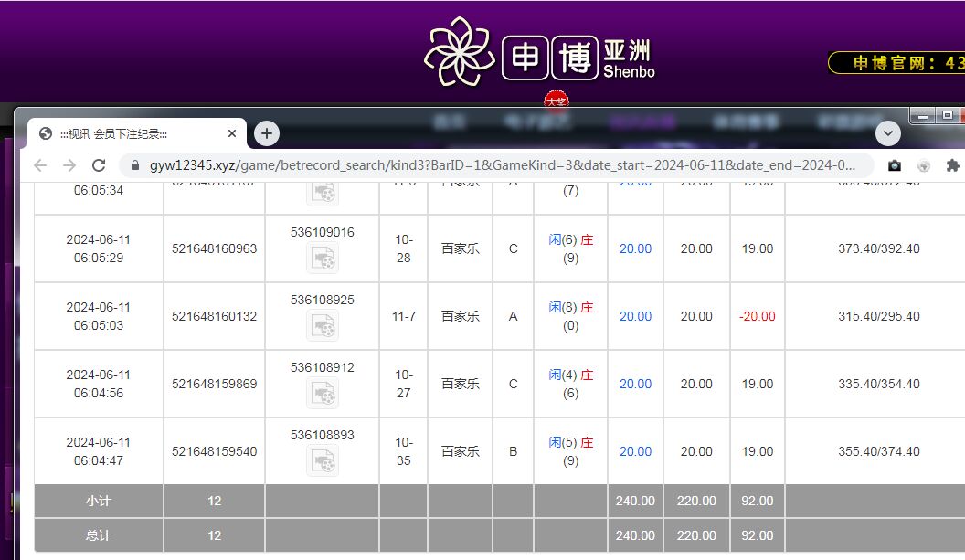Click the camera screenshot extension icon
Image resolution: width=965 pixels, height=560 pixels.
pos(895,165)
